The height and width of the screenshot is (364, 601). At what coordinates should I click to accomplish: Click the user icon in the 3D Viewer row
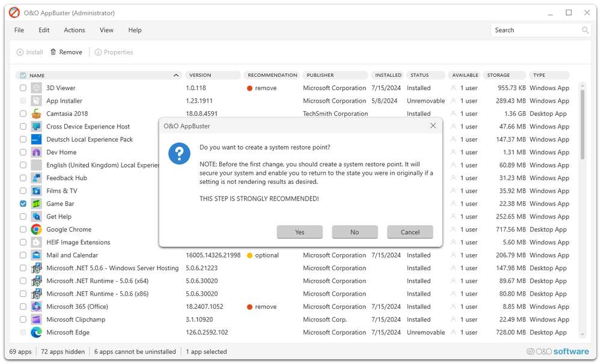(453, 88)
